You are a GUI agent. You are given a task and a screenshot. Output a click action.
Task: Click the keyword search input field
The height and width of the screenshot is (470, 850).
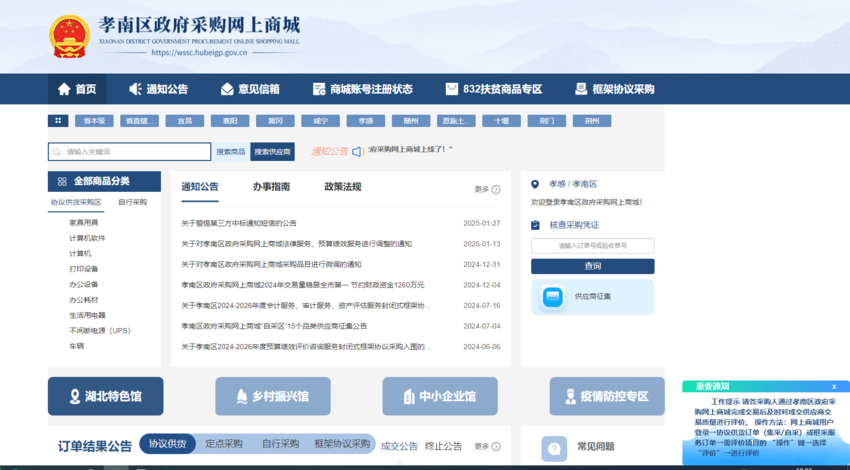click(x=130, y=152)
